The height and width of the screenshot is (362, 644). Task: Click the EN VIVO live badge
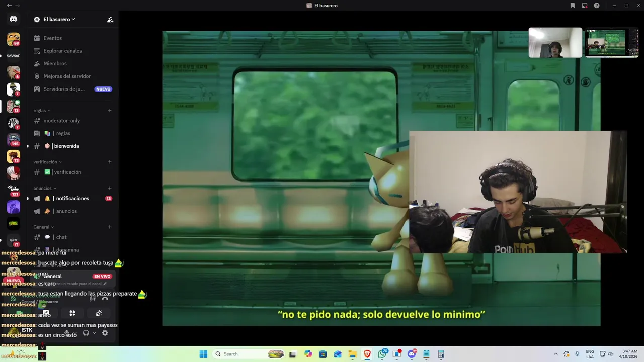(x=102, y=276)
